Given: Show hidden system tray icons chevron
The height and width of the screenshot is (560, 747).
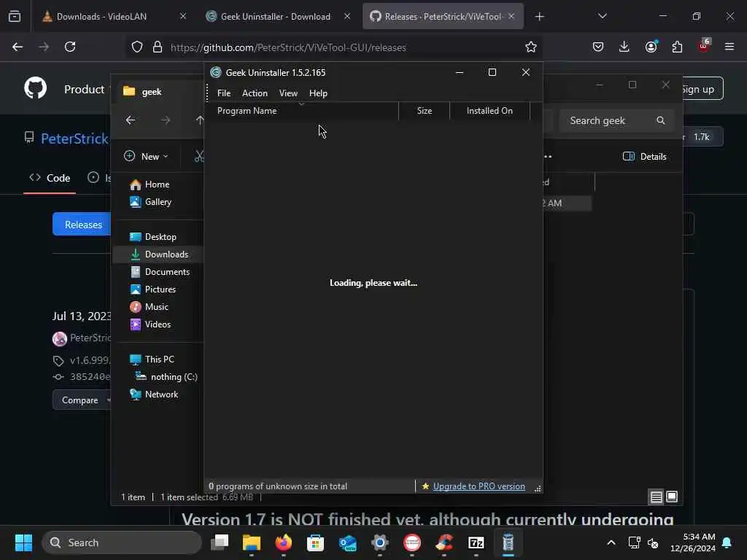Looking at the screenshot, I should click(x=611, y=542).
